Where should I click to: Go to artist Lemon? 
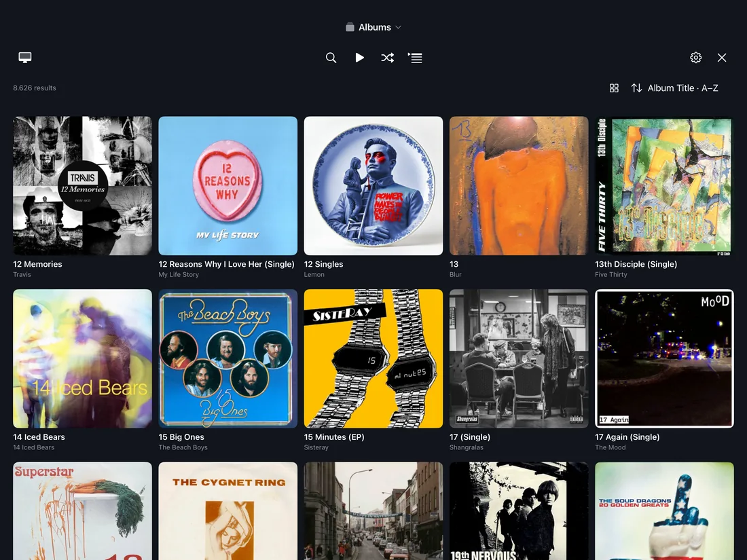(314, 275)
